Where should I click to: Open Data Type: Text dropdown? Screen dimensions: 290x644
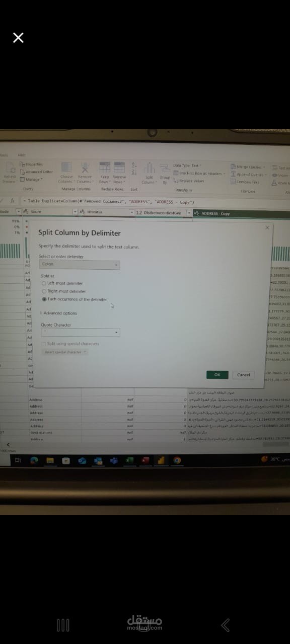pos(187,165)
